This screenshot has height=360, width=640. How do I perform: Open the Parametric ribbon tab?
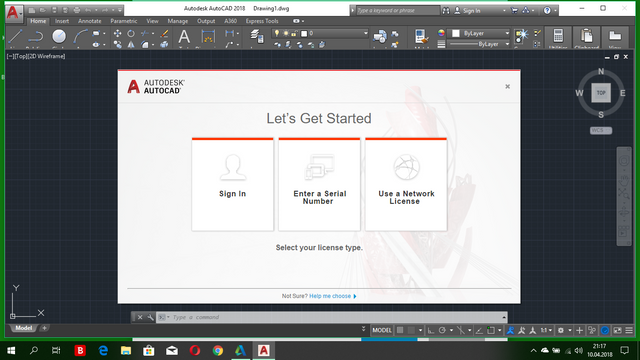tap(124, 21)
